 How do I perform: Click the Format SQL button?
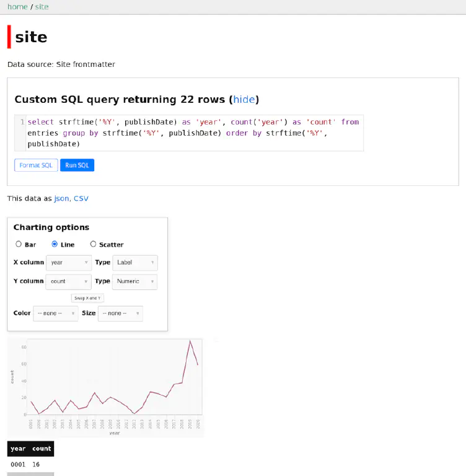(x=36, y=165)
